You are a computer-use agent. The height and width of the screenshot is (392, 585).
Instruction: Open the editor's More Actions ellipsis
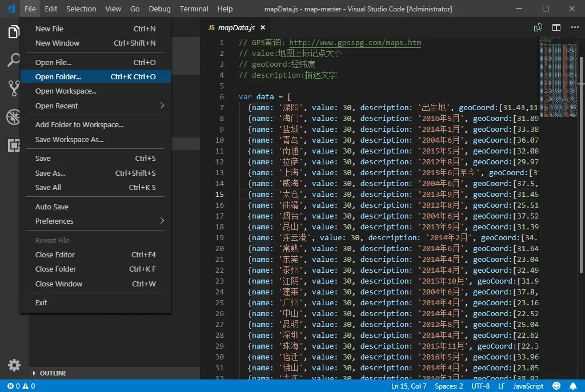574,27
